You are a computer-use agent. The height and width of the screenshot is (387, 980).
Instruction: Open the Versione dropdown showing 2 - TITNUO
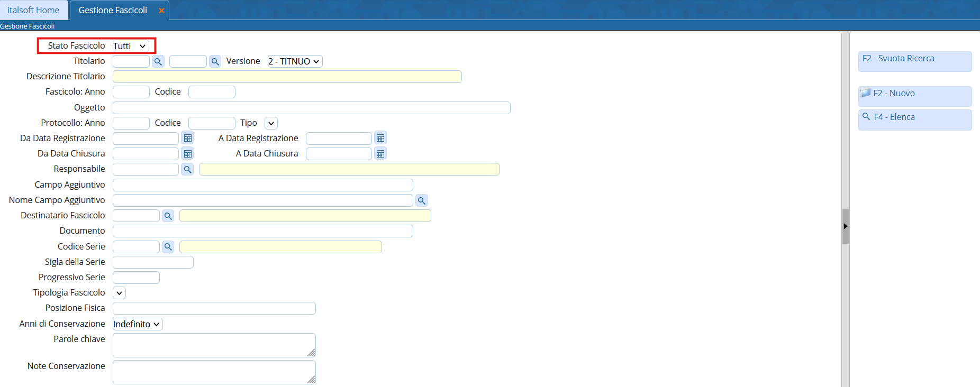294,61
